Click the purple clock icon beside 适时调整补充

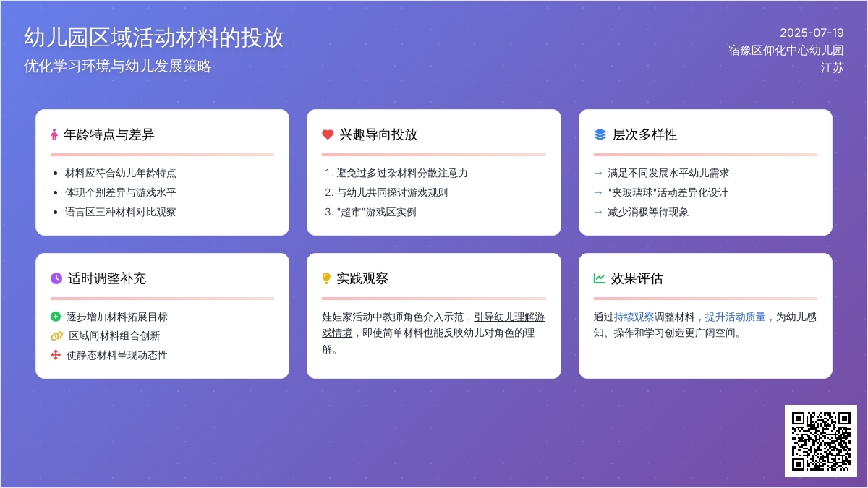[56, 278]
